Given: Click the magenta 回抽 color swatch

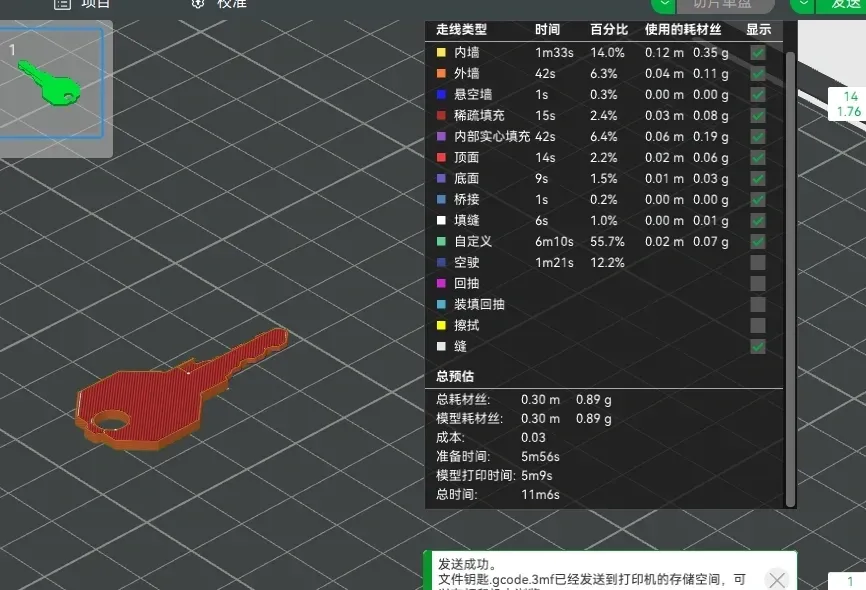Looking at the screenshot, I should pos(441,283).
